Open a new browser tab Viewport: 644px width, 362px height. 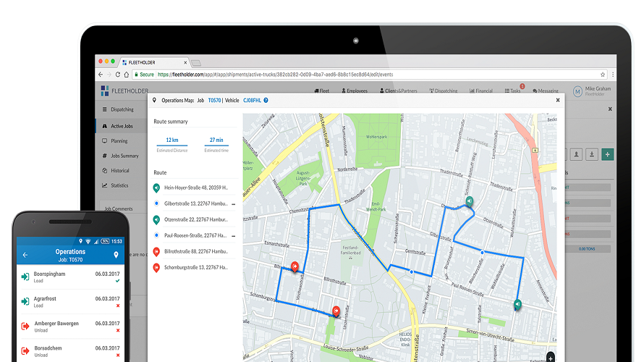pos(196,63)
